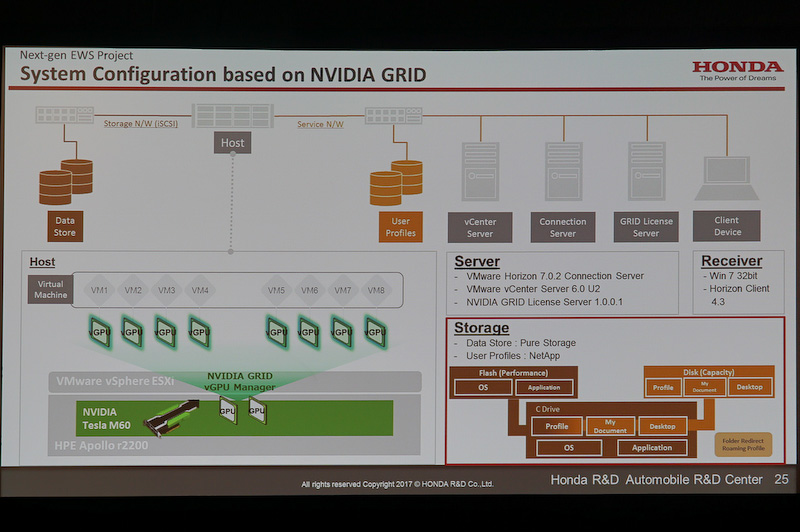
Task: Select the VM7 diamond
Action: [343, 290]
